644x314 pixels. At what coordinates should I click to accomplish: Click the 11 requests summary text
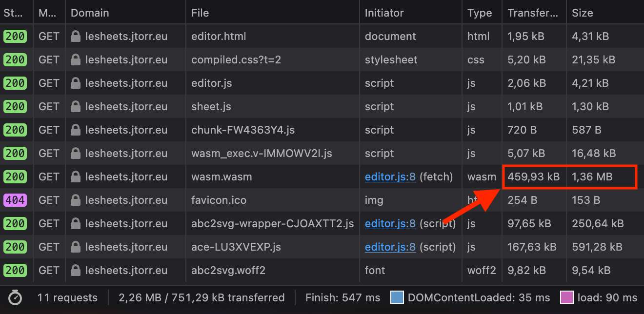[67, 297]
